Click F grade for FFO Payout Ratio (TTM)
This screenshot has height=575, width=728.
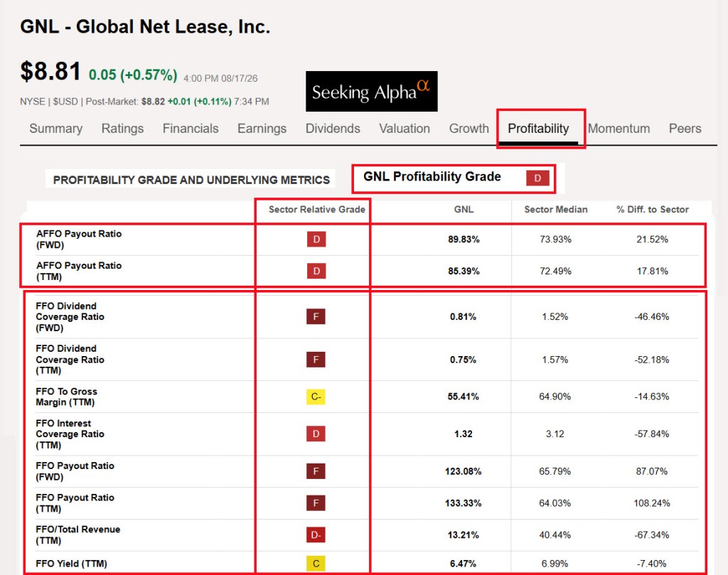coord(316,503)
